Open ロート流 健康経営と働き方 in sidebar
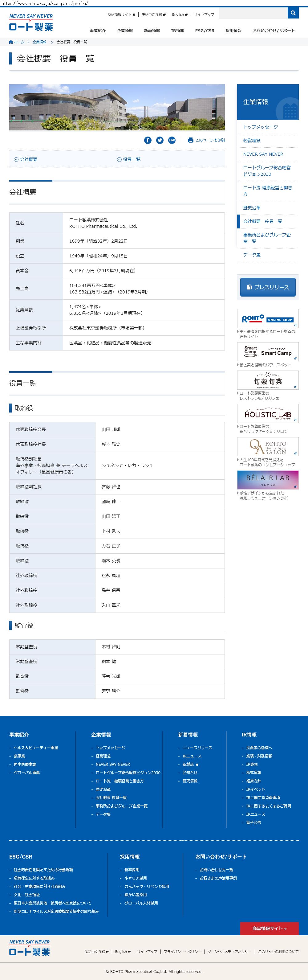Screen dimensions: 308x980 point(268,191)
